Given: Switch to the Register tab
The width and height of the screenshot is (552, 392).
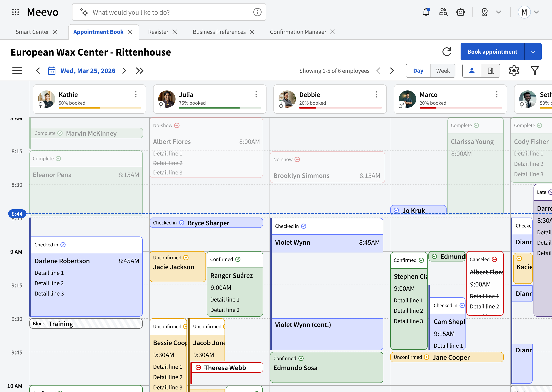Looking at the screenshot, I should pos(158,32).
